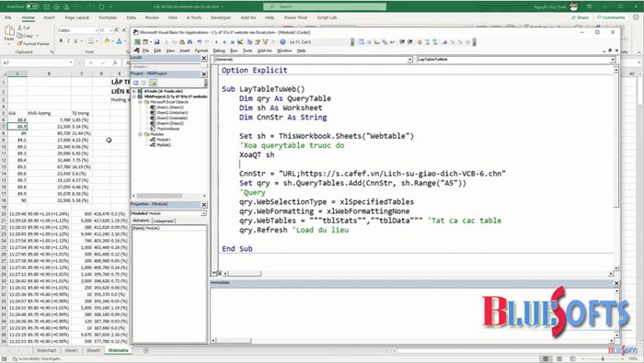Click the Share button in Excel

580,17
